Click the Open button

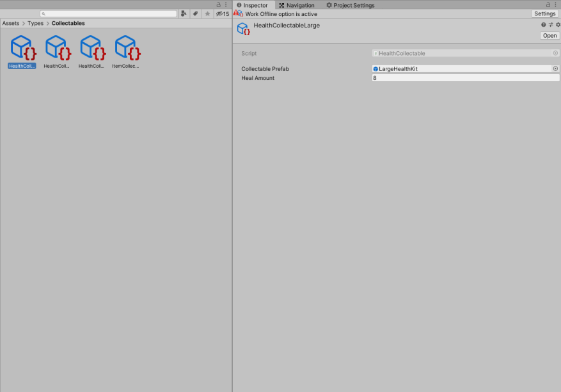point(550,35)
